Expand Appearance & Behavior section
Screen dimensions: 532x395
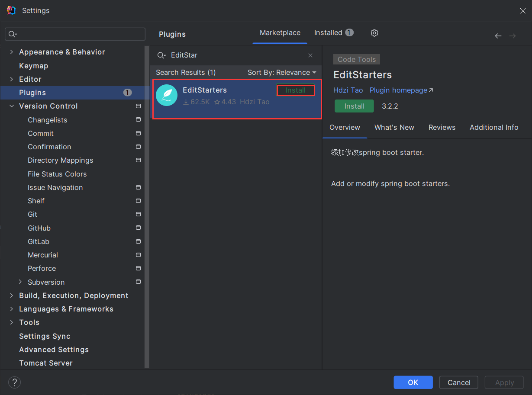[11, 52]
